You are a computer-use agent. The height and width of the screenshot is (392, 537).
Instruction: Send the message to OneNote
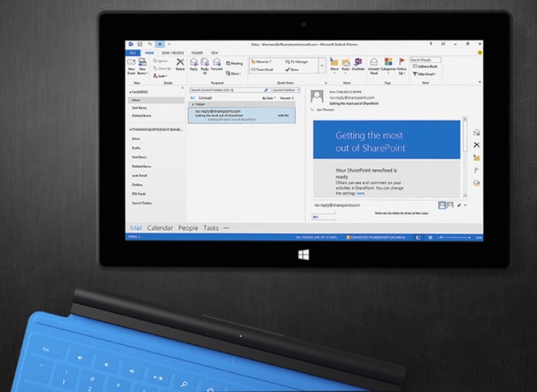coord(358,64)
